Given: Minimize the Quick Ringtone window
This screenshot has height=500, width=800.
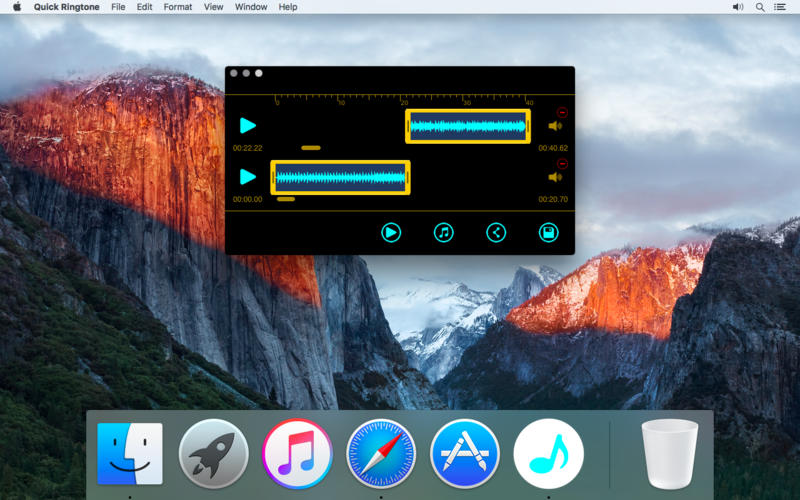Looking at the screenshot, I should (x=246, y=73).
